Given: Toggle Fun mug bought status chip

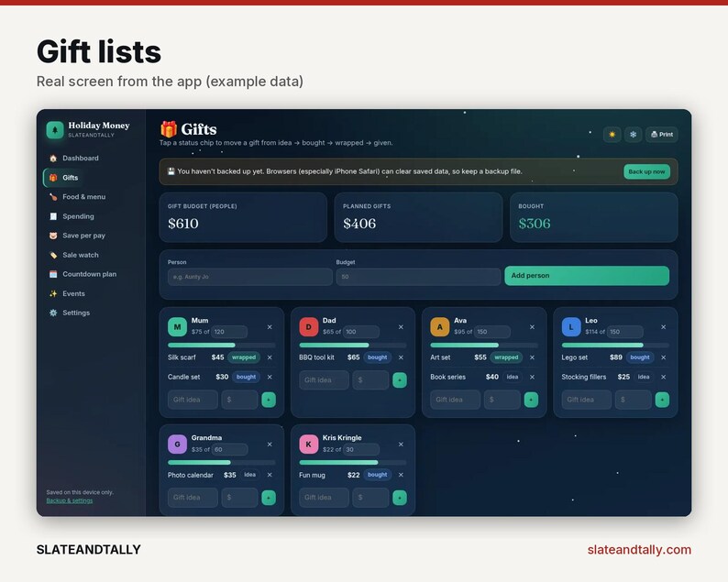Looking at the screenshot, I should point(377,475).
